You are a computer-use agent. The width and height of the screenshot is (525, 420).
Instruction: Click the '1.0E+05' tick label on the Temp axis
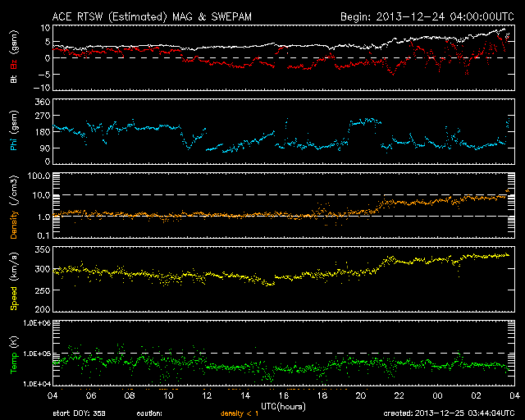click(37, 354)
